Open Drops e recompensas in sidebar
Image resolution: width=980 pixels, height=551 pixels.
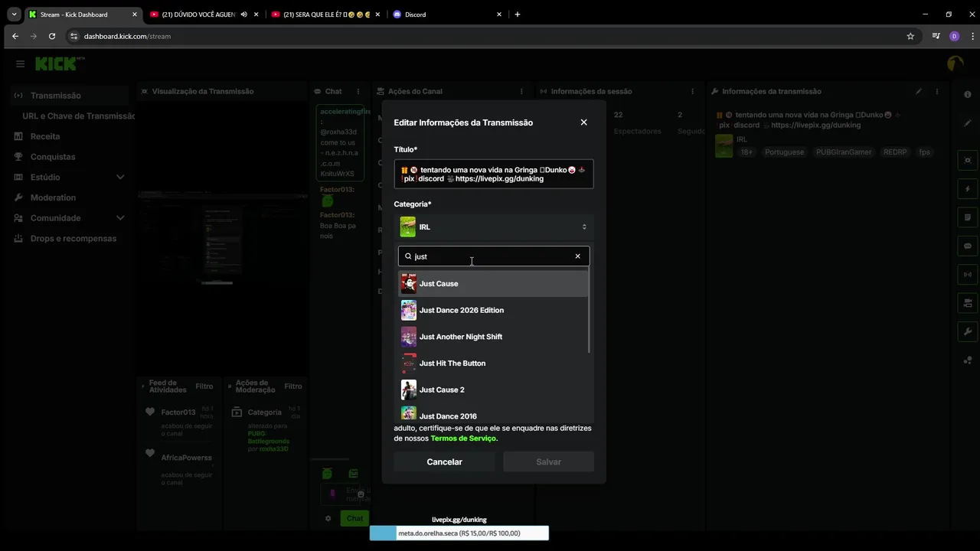pyautogui.click(x=73, y=238)
